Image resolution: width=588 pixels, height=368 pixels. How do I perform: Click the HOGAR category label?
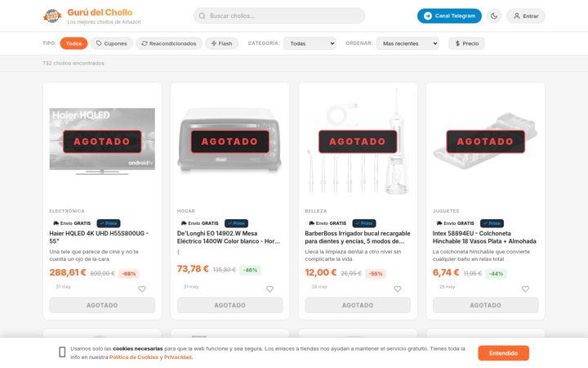point(186,211)
